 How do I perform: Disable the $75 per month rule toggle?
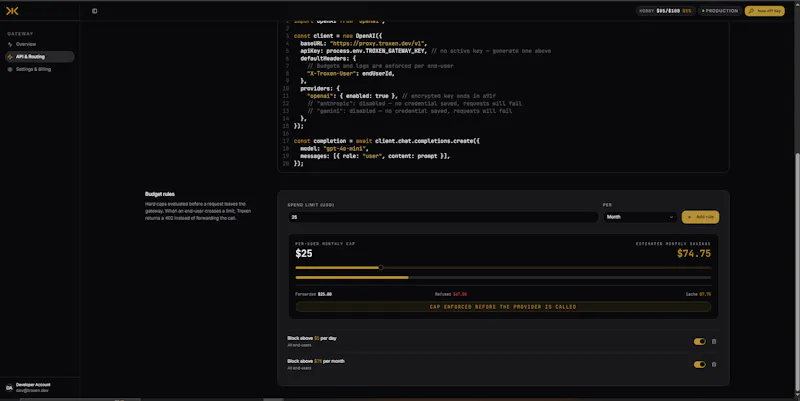[x=699, y=364]
